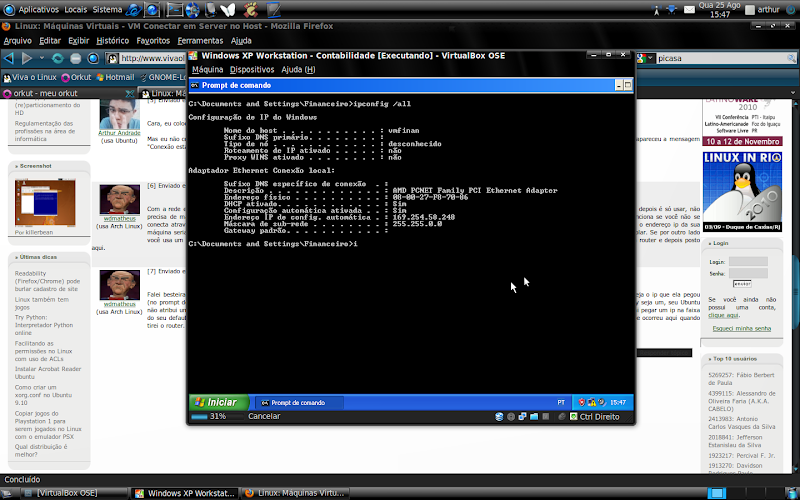Close the orkut - meu orkut tab
The width and height of the screenshot is (800, 500).
click(x=130, y=93)
